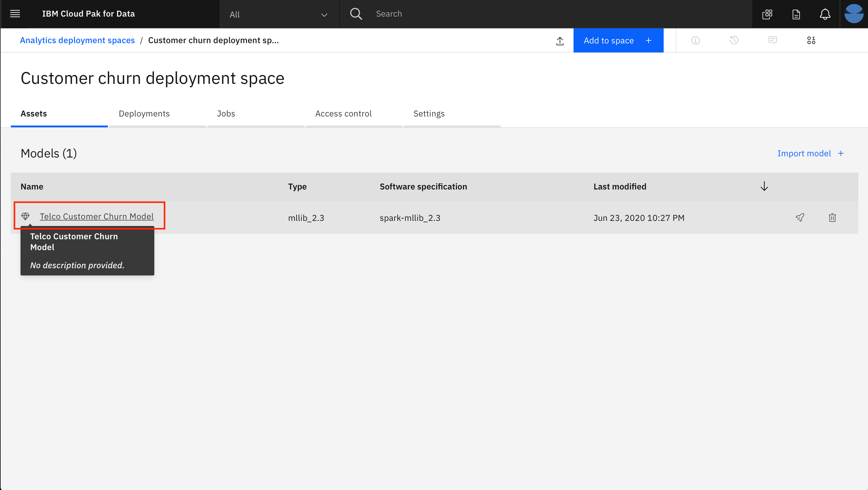
Task: Open the hamburger navigation menu
Action: [x=15, y=14]
